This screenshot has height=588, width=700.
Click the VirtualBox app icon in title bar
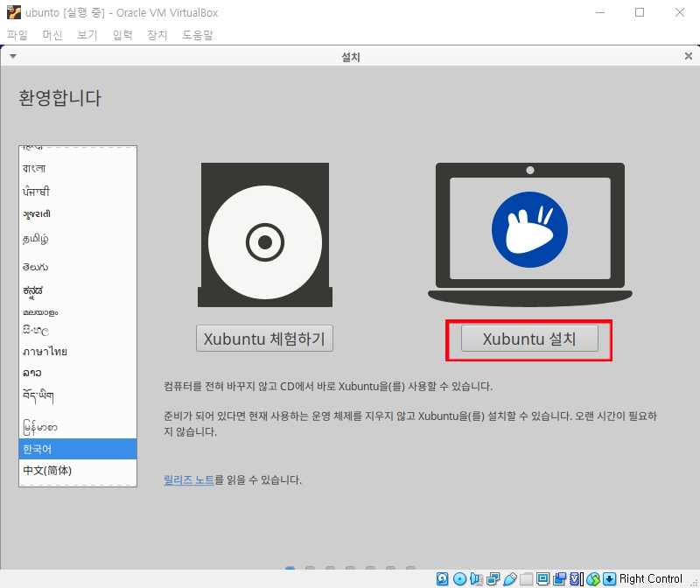click(x=13, y=12)
